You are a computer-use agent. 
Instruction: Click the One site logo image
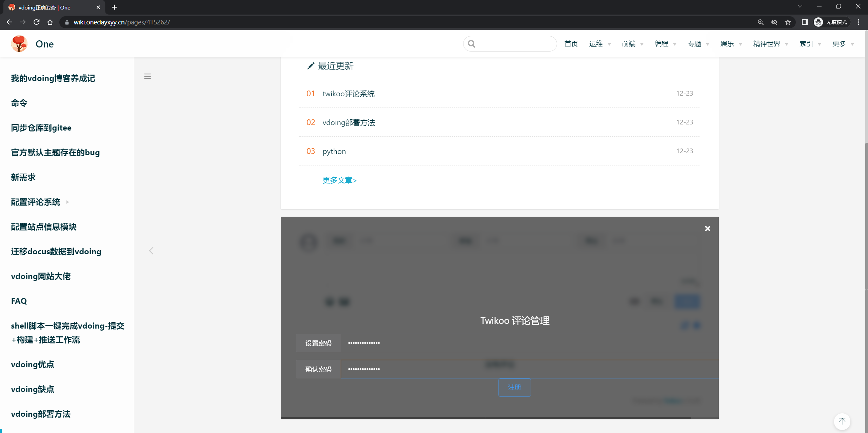coord(19,44)
